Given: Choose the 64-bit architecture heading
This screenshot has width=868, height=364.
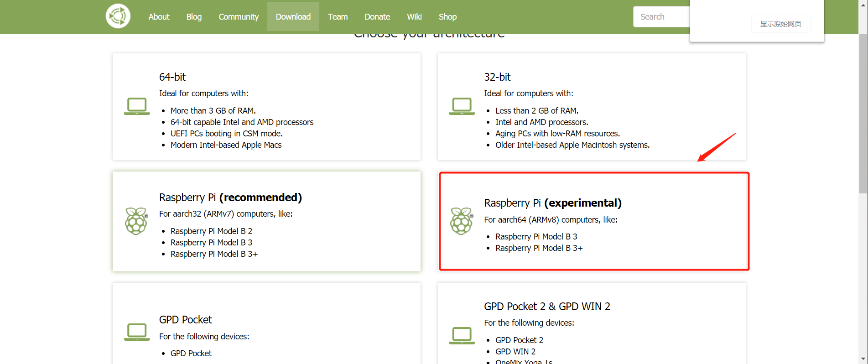Looking at the screenshot, I should [x=172, y=77].
